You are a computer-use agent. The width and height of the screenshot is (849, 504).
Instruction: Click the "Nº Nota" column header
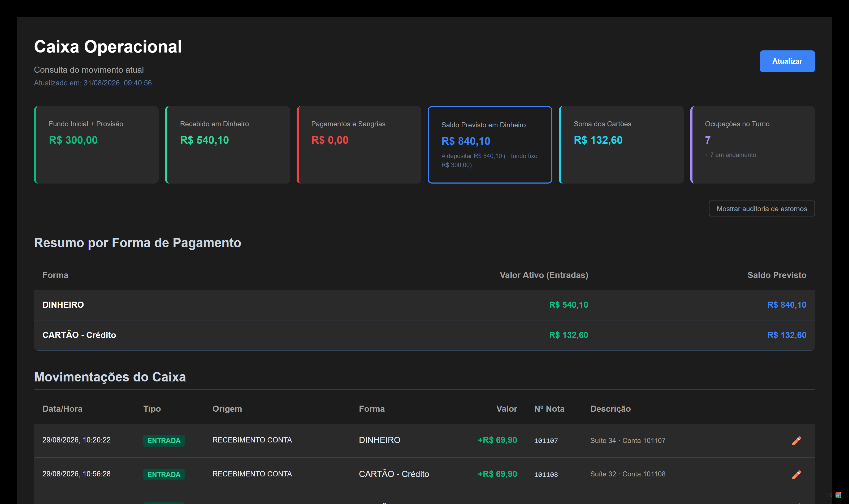point(549,409)
